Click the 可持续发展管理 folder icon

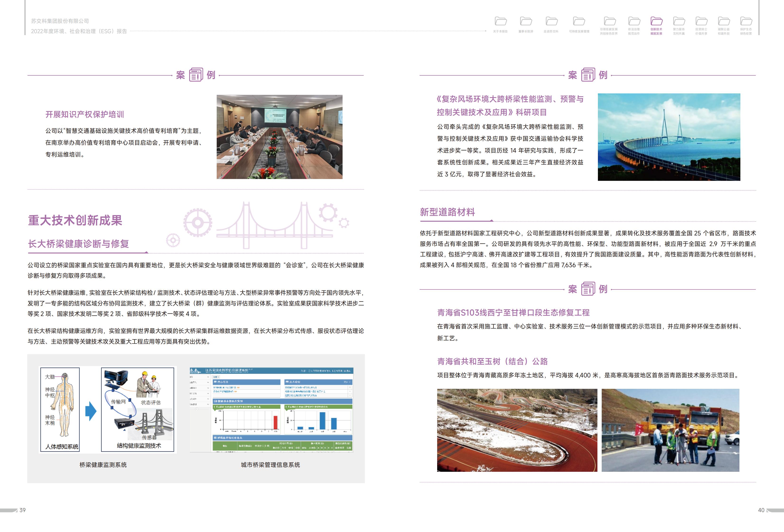click(x=579, y=21)
